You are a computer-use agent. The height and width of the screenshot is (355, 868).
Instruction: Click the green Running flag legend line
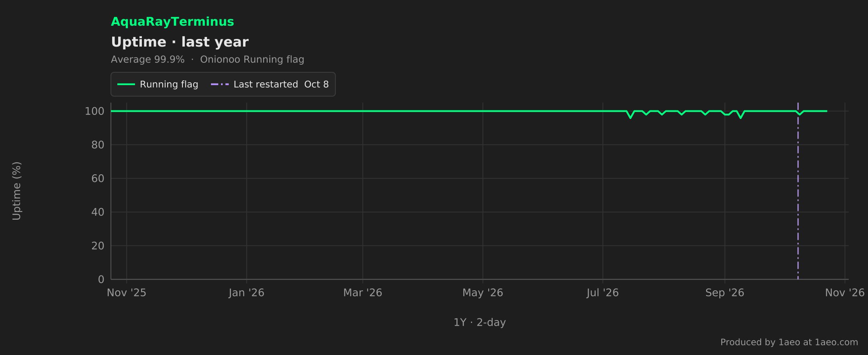pos(126,84)
